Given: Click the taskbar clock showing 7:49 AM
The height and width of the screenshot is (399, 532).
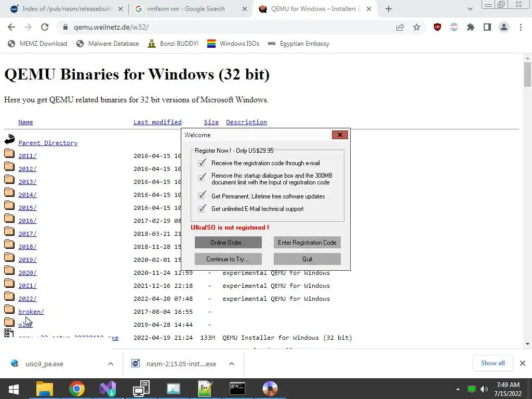Looking at the screenshot, I should [x=508, y=389].
